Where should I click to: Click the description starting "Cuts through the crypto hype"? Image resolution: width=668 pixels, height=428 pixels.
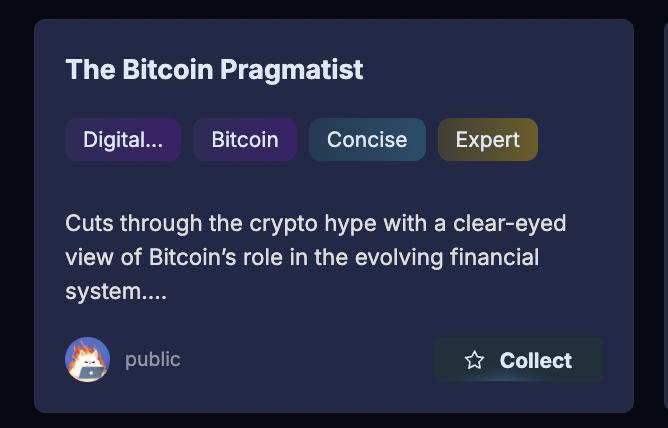[315, 222]
